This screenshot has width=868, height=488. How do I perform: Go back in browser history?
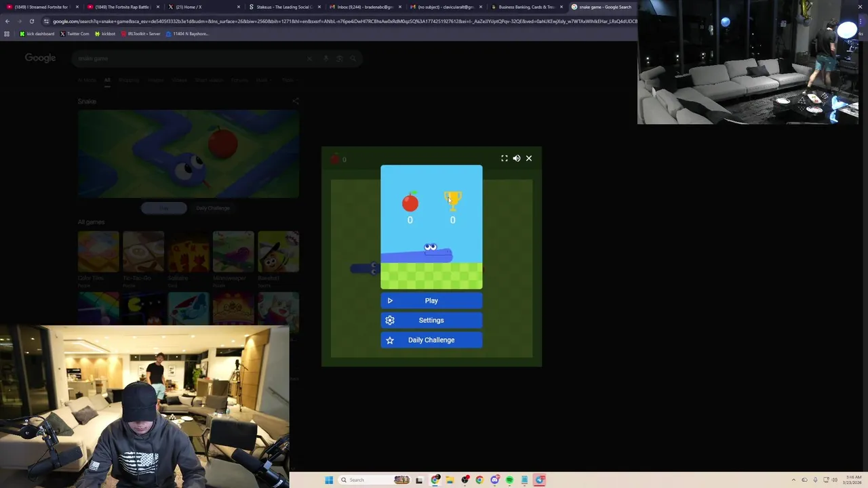click(7, 21)
